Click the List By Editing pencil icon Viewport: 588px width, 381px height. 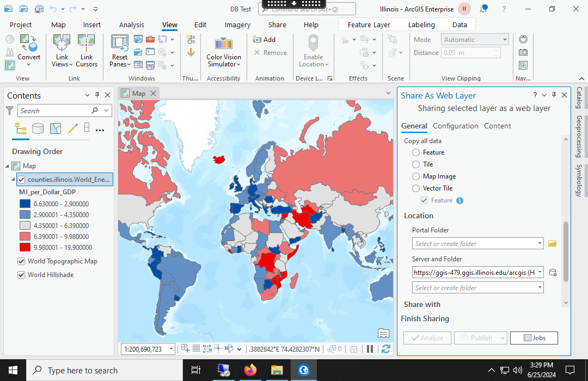pos(72,128)
